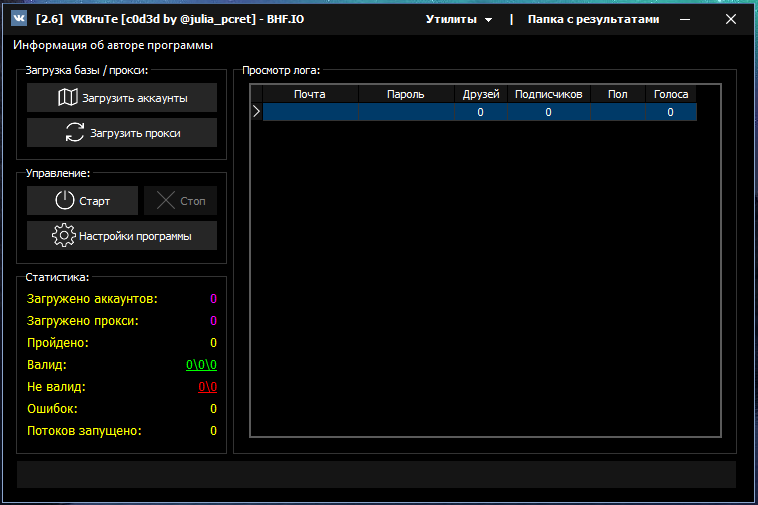Select the empty Почта cell in first row

coord(310,112)
